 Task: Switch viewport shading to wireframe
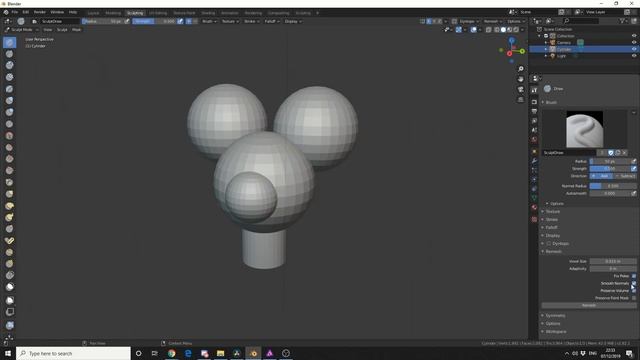[497, 30]
